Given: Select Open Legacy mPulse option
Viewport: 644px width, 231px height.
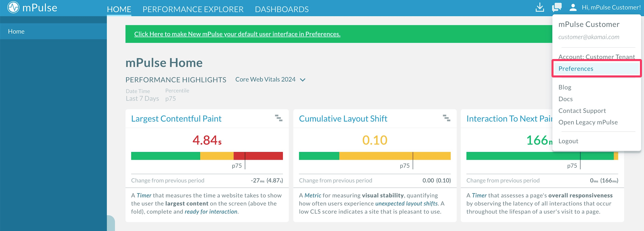Looking at the screenshot, I should coord(588,122).
